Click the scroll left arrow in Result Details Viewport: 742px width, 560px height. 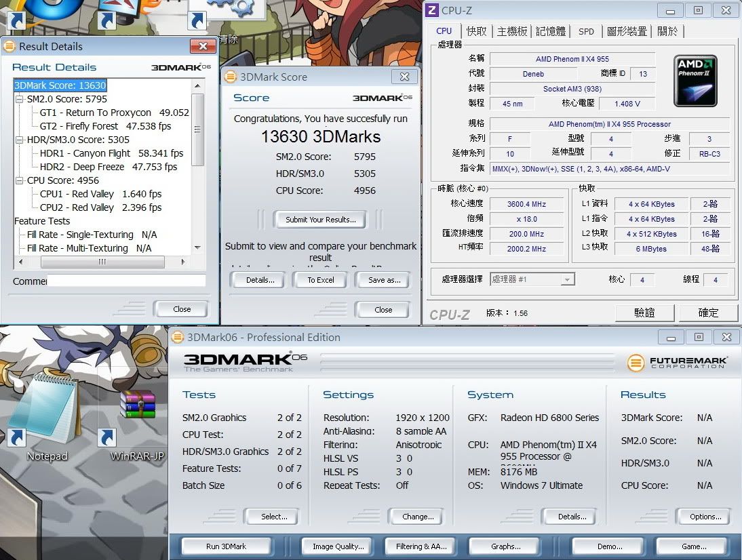point(20,262)
